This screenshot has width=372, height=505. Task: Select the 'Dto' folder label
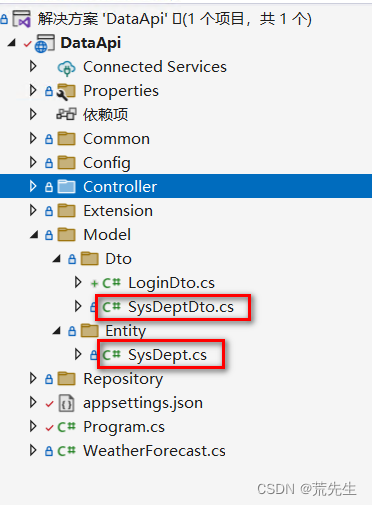pyautogui.click(x=118, y=259)
